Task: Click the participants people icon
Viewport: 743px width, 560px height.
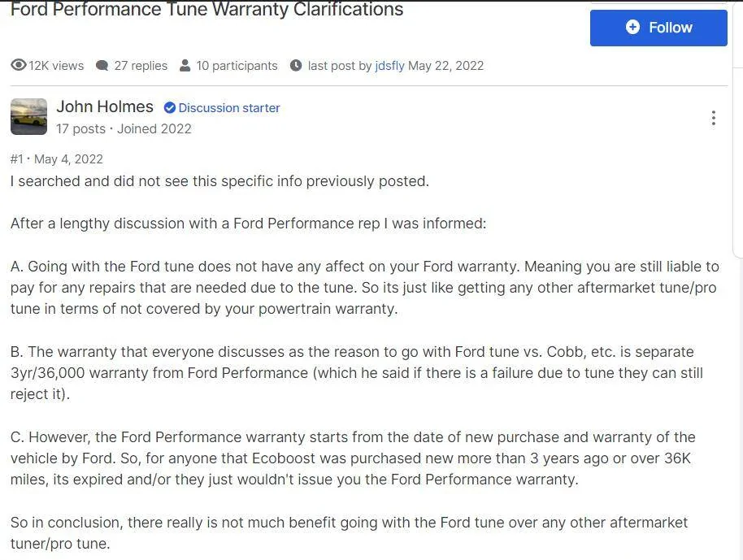Action: 185,65
